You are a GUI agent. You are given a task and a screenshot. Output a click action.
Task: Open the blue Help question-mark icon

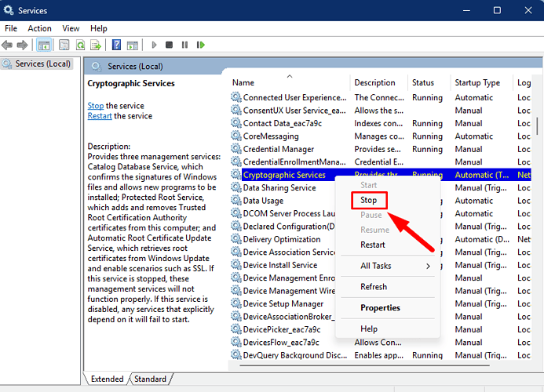[x=116, y=45]
